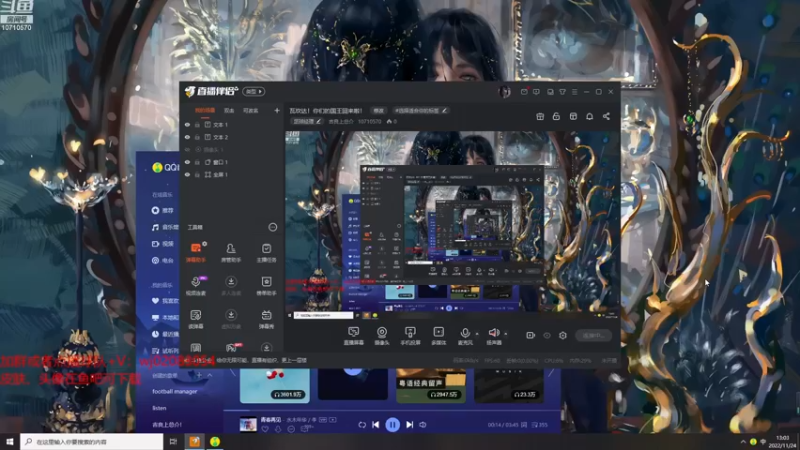Image resolution: width=800 pixels, height=450 pixels.
Task: Toggle visibility of 窗口 1 layer
Action: click(187, 162)
